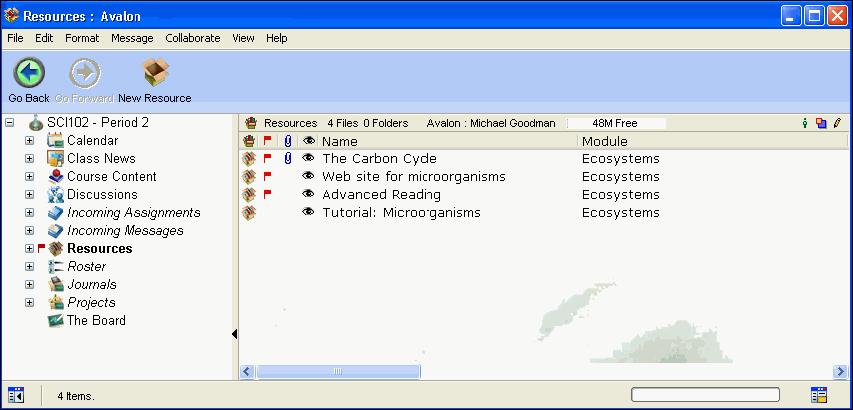
Task: Click the Class News icon in sidebar
Action: click(56, 159)
